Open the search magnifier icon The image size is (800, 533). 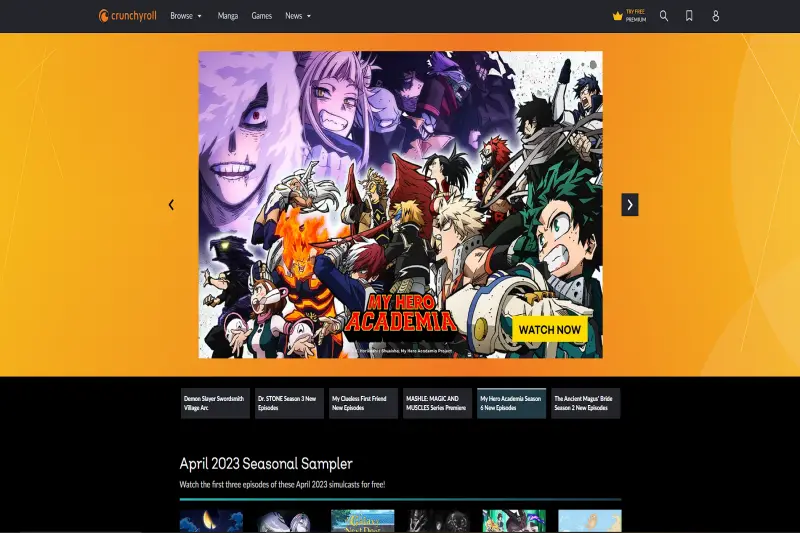[x=664, y=16]
